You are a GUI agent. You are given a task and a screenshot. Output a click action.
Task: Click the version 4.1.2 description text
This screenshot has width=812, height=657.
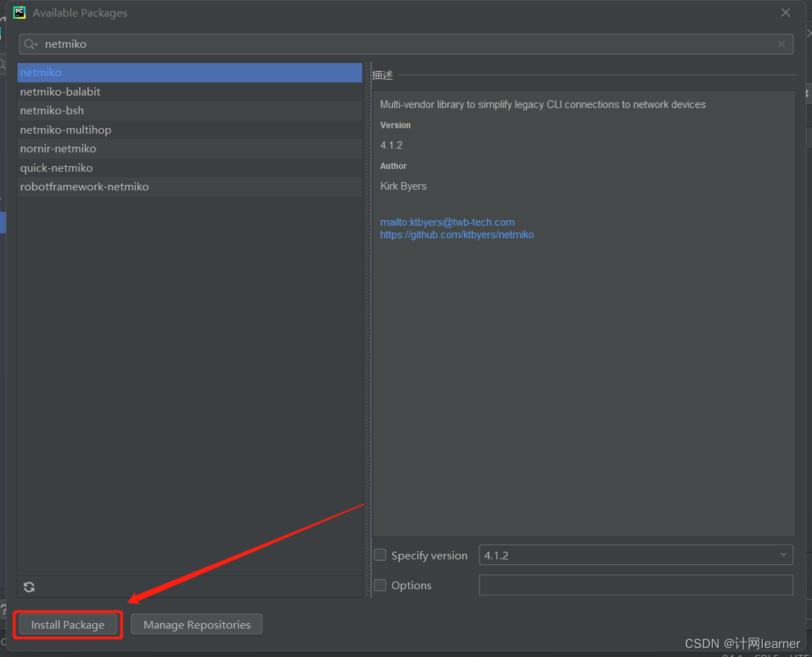tap(391, 145)
